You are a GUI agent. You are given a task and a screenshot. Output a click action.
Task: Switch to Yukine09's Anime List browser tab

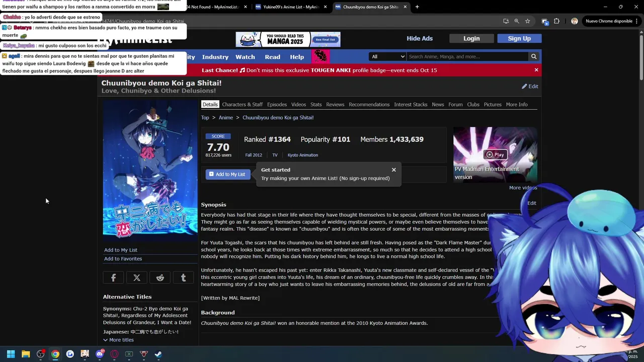(x=291, y=7)
